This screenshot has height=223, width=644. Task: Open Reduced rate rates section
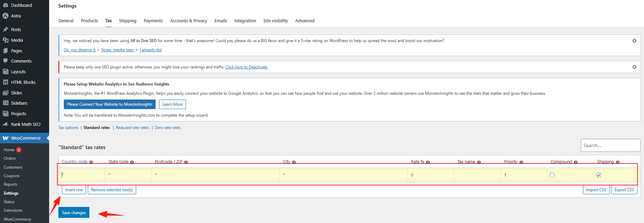(132, 128)
